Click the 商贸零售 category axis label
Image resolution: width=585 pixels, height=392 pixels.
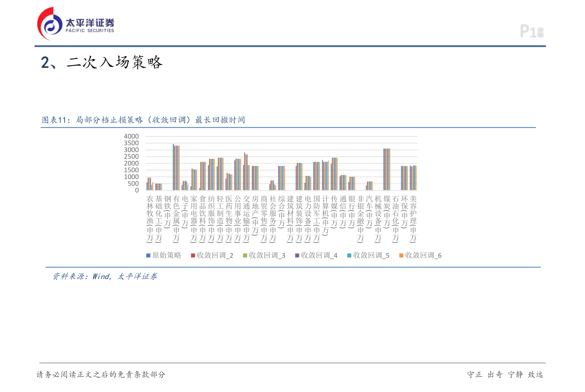(x=264, y=219)
